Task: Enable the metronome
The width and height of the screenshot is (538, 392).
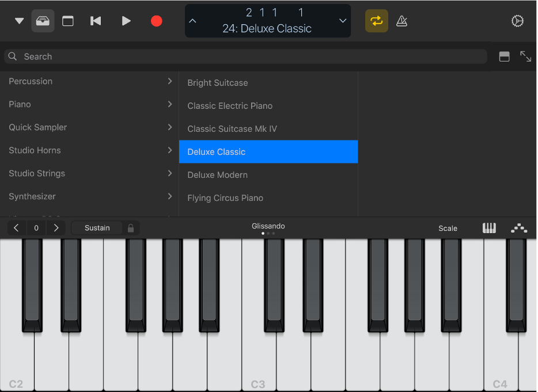Action: (401, 21)
